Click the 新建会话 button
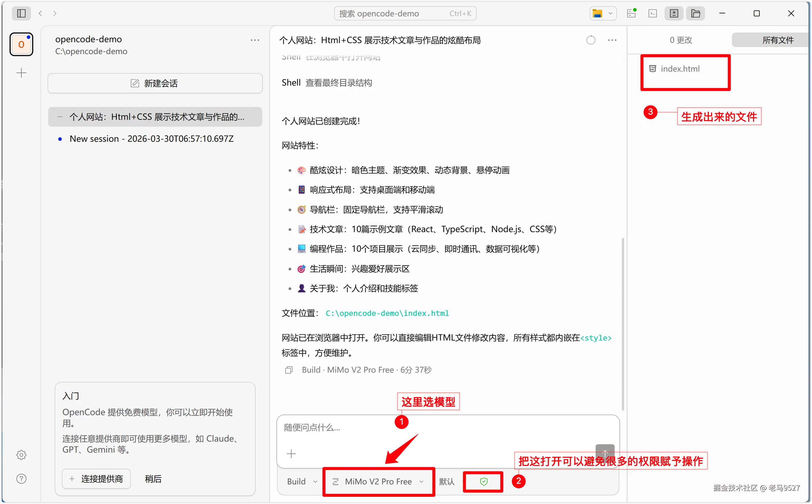Viewport: 812px width, 504px height. click(155, 83)
